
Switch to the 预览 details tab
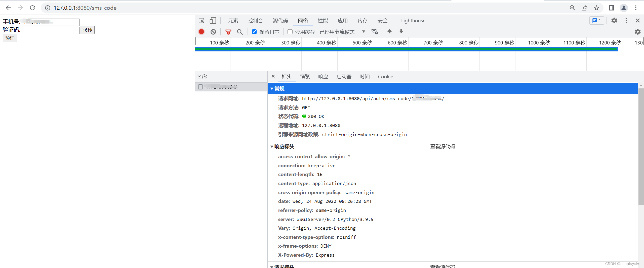[x=305, y=77]
